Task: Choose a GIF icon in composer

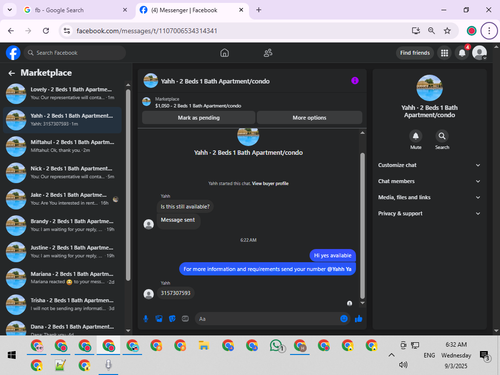Action: (x=185, y=319)
